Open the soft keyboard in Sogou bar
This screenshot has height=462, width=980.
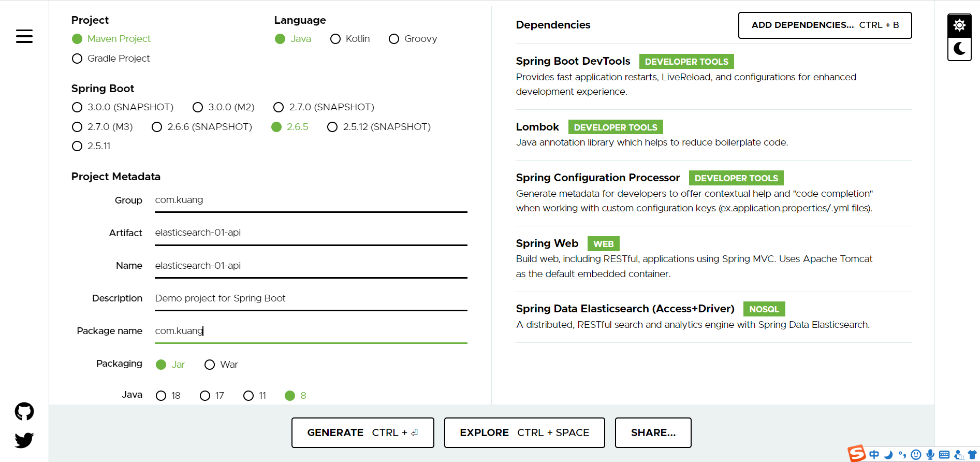tap(944, 455)
